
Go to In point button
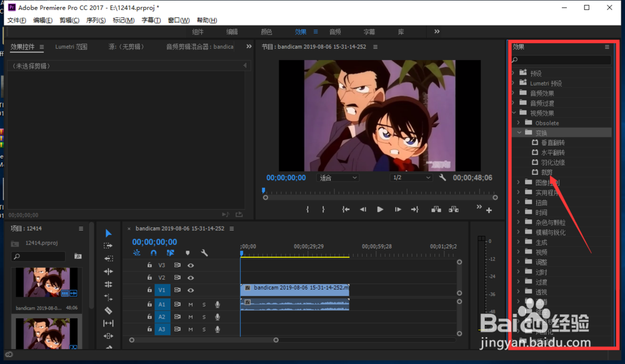(x=346, y=210)
